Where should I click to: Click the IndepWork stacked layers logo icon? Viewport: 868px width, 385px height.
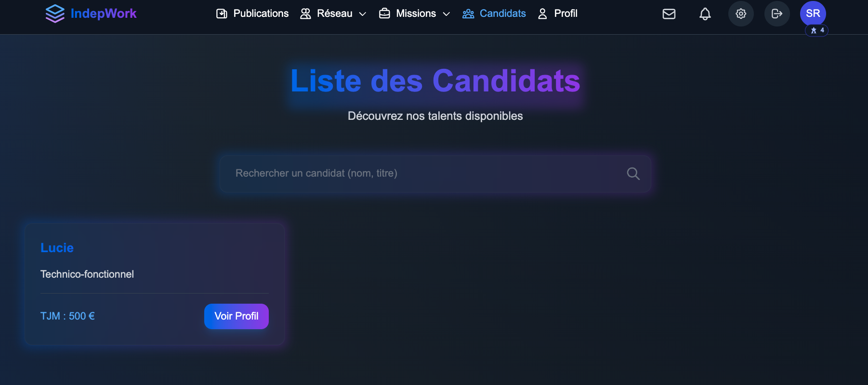[x=55, y=13]
